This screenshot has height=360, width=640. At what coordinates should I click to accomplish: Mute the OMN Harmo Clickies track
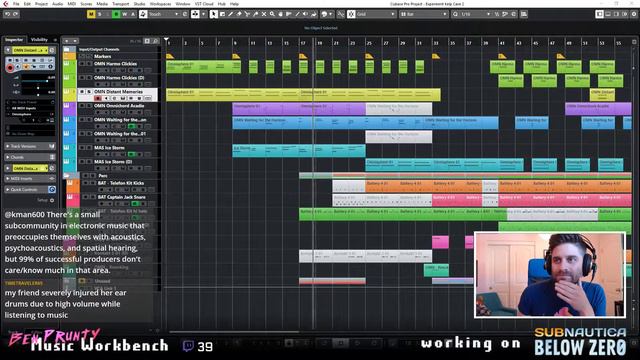(82, 64)
